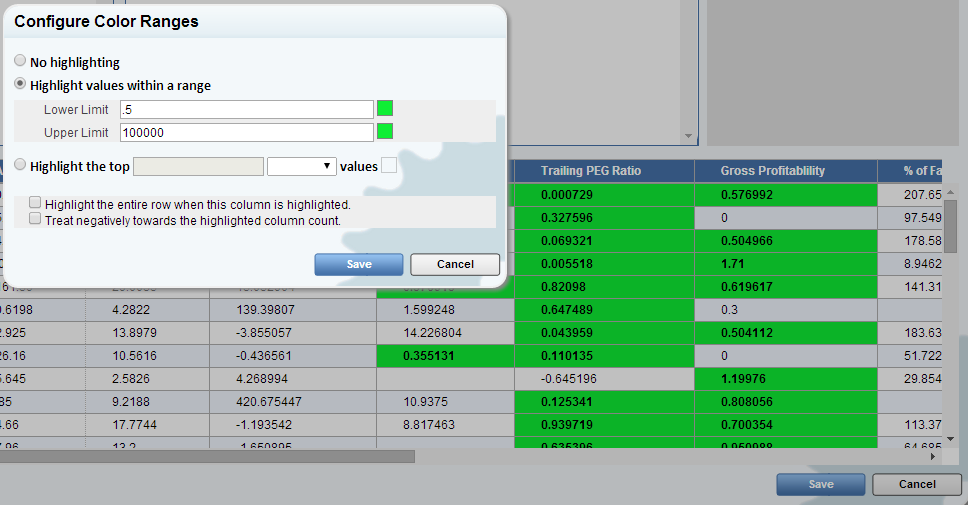The image size is (968, 505).
Task: Open the Highlight the top values dropdown
Action: coord(301,166)
